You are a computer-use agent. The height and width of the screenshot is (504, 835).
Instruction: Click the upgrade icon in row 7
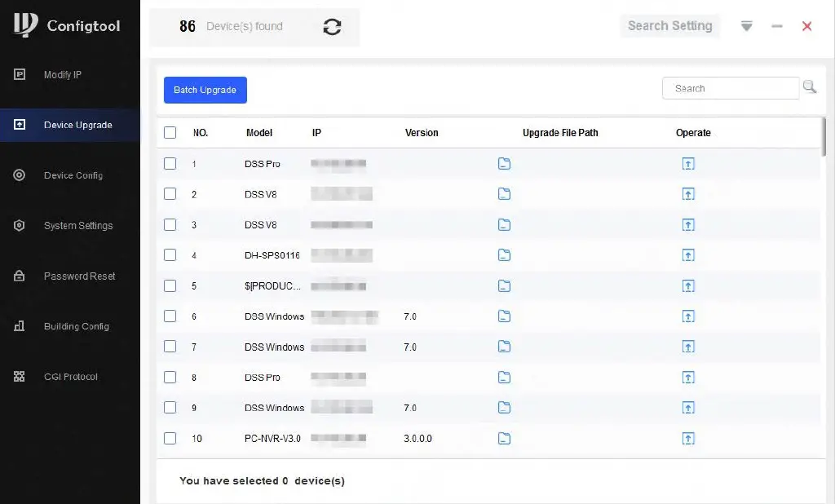pos(688,347)
